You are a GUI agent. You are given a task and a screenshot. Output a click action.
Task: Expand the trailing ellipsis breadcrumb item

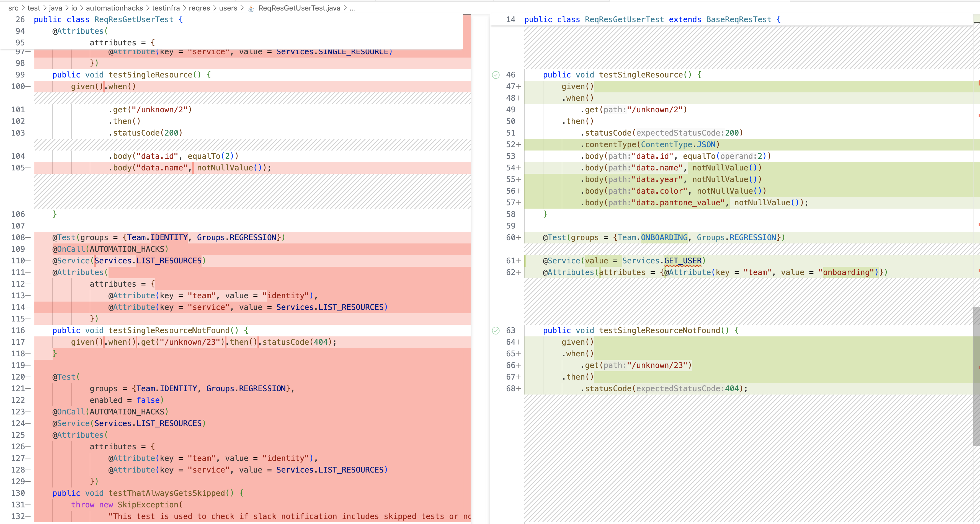pos(352,8)
